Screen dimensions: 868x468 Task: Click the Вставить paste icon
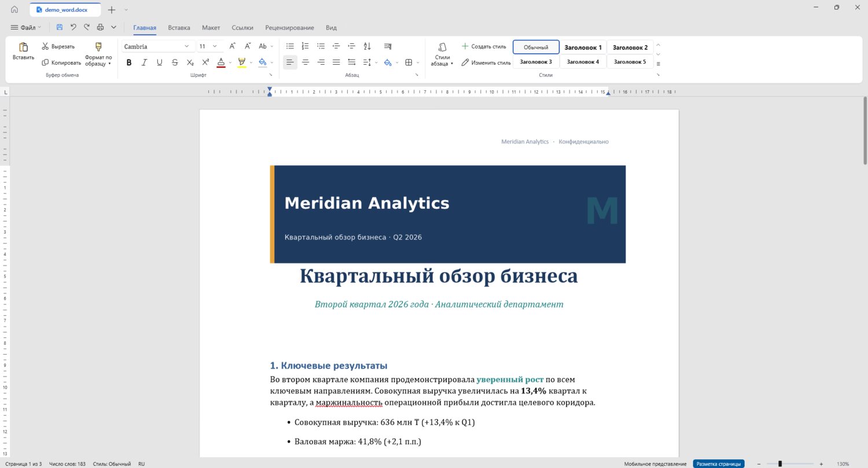click(23, 47)
